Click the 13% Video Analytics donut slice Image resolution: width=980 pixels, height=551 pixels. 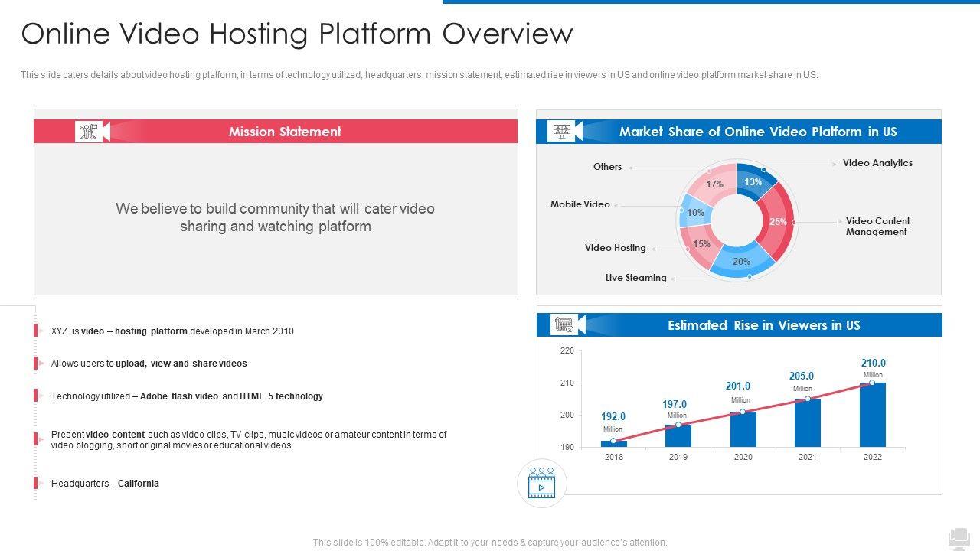pos(753,181)
